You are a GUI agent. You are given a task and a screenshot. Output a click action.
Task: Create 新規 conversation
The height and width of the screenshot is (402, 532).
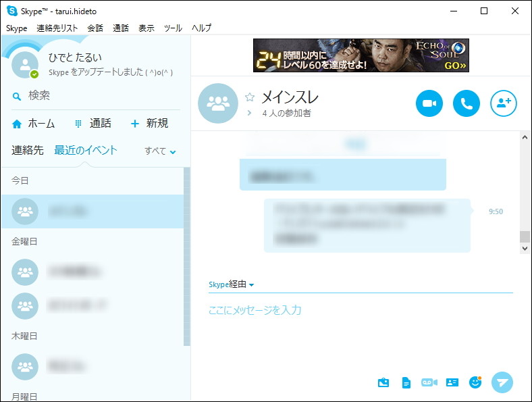(x=150, y=123)
